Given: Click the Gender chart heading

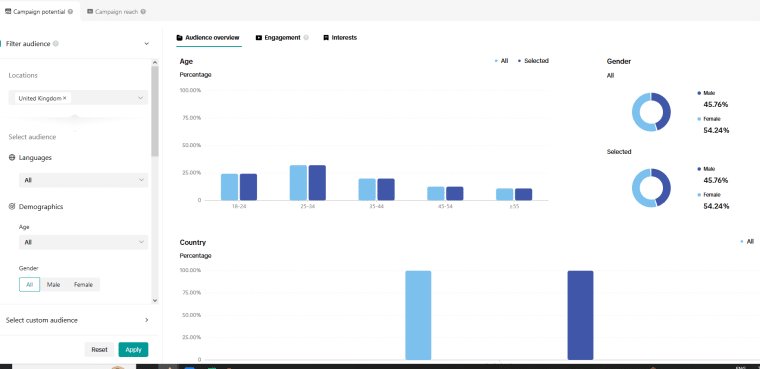Looking at the screenshot, I should point(618,62).
